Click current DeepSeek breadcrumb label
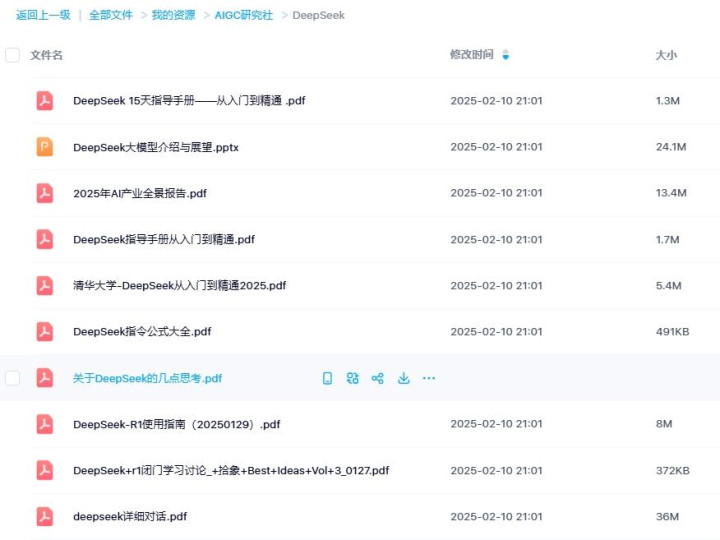The image size is (720, 540). [x=318, y=15]
